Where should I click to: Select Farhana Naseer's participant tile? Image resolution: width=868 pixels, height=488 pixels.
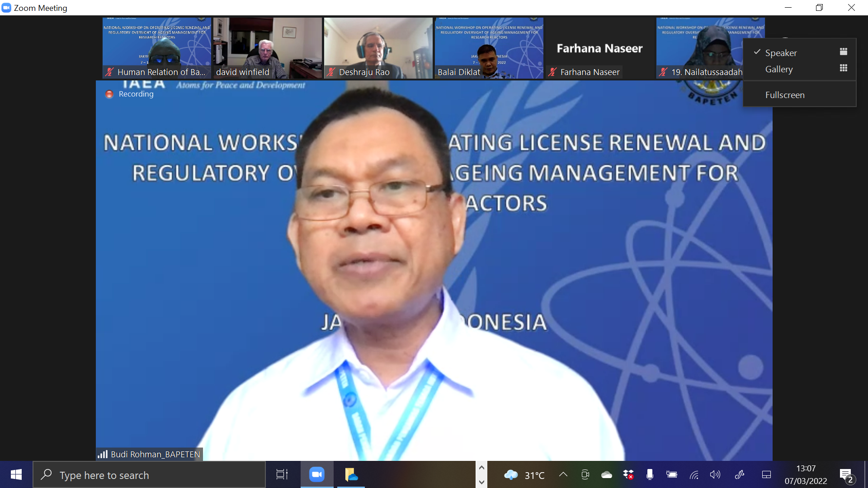pyautogui.click(x=600, y=48)
